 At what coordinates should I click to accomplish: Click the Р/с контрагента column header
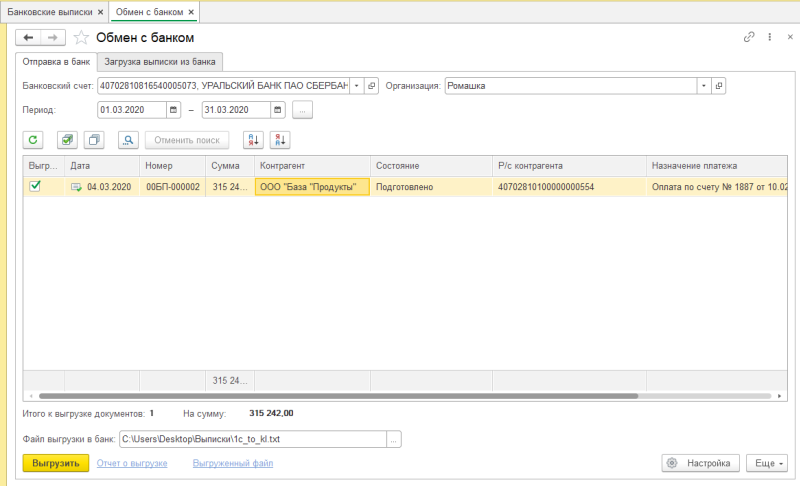point(569,166)
